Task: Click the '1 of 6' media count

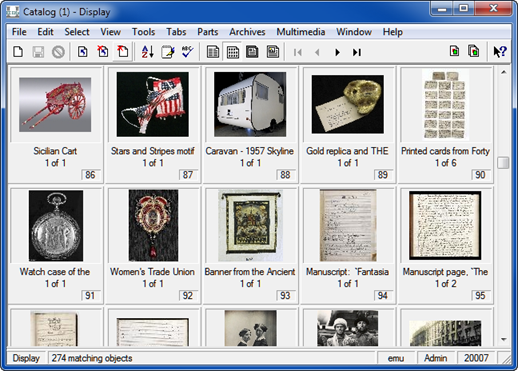Action: pos(446,163)
